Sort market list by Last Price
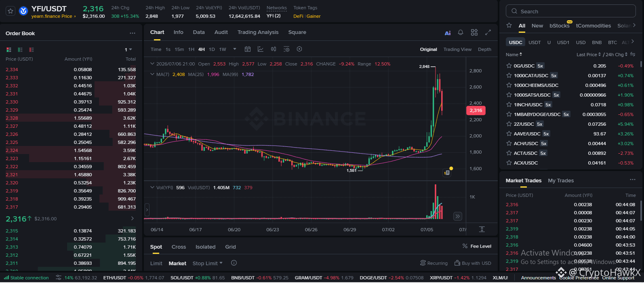This screenshot has height=283, width=644. point(588,55)
